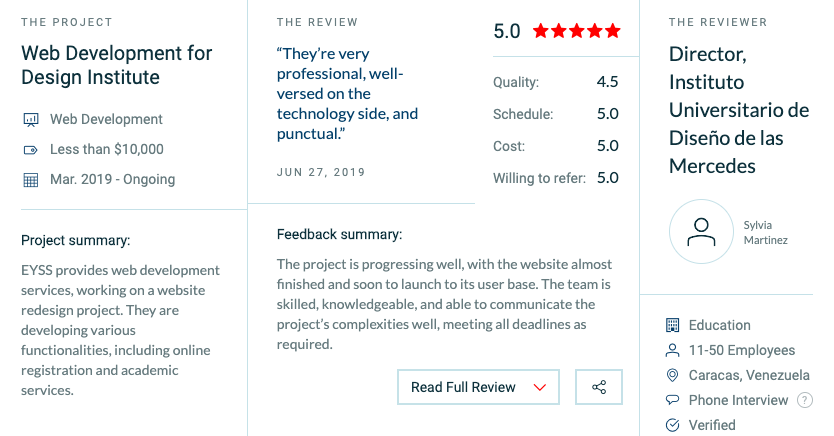Viewport: 834px width, 436px height.
Task: Click the Caracas, Venezuela location text
Action: (x=749, y=375)
